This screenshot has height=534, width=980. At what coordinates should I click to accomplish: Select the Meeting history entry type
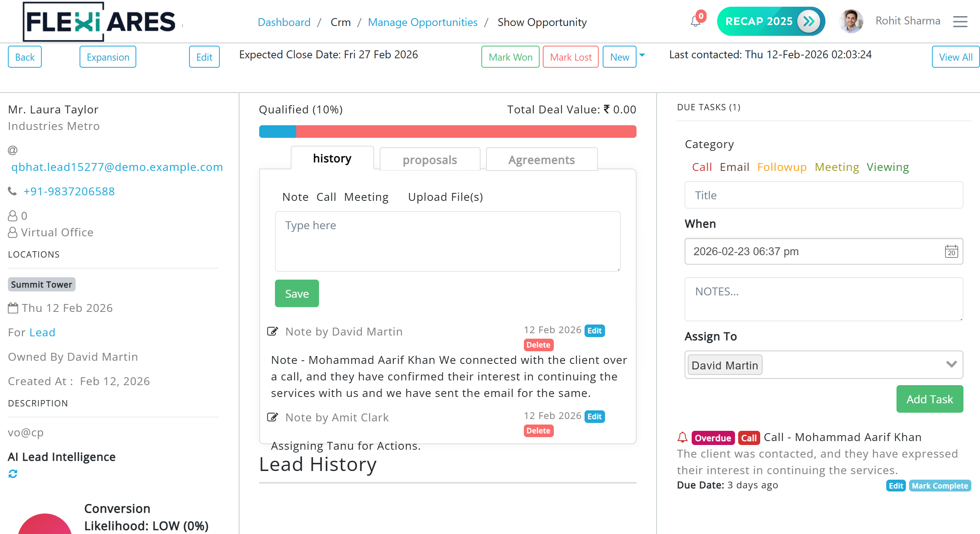point(366,197)
